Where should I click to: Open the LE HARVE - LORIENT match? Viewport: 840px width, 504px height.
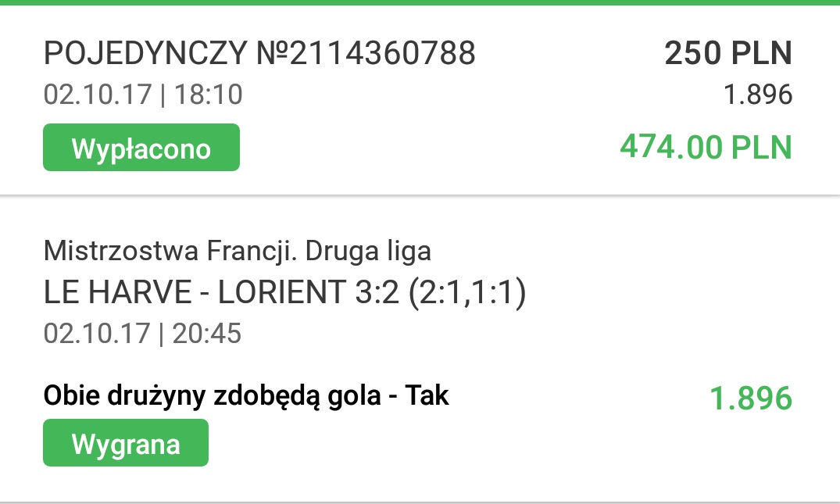pyautogui.click(x=195, y=292)
